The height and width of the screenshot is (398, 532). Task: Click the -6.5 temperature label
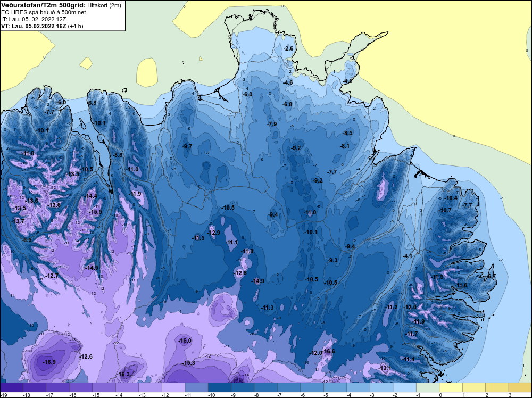27,240
